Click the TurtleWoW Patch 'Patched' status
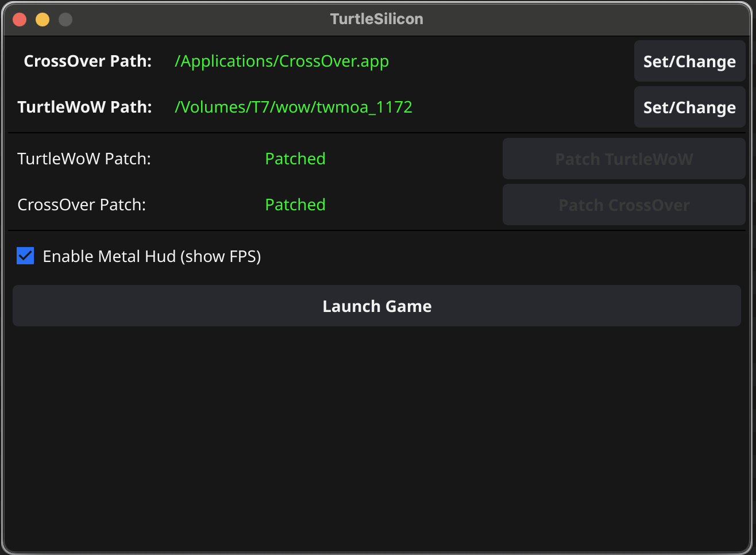Screen dimensions: 756x555 295,159
